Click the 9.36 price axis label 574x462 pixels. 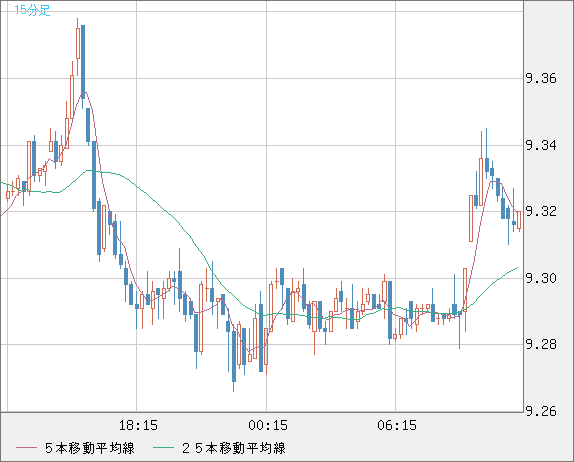pos(541,78)
